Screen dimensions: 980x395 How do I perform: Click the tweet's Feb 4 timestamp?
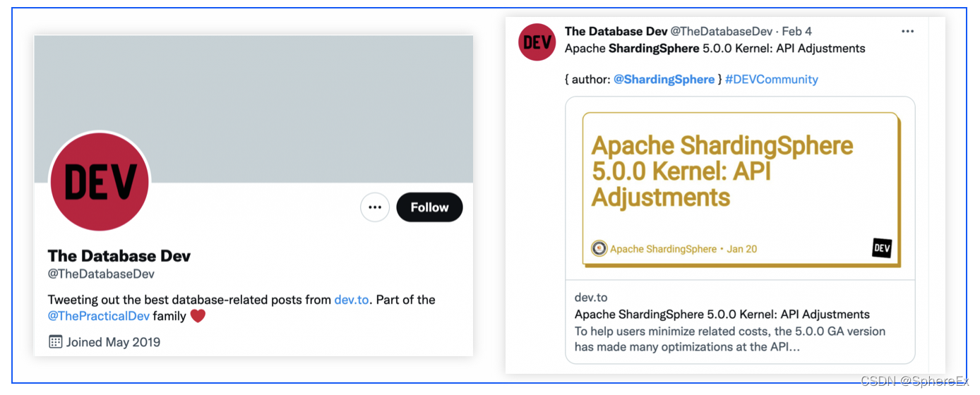coord(797,32)
